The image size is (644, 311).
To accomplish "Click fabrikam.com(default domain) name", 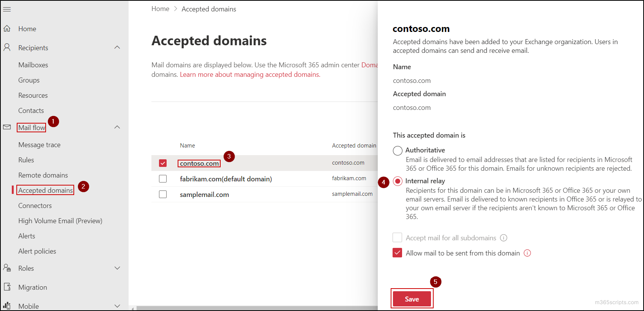I will pos(226,179).
